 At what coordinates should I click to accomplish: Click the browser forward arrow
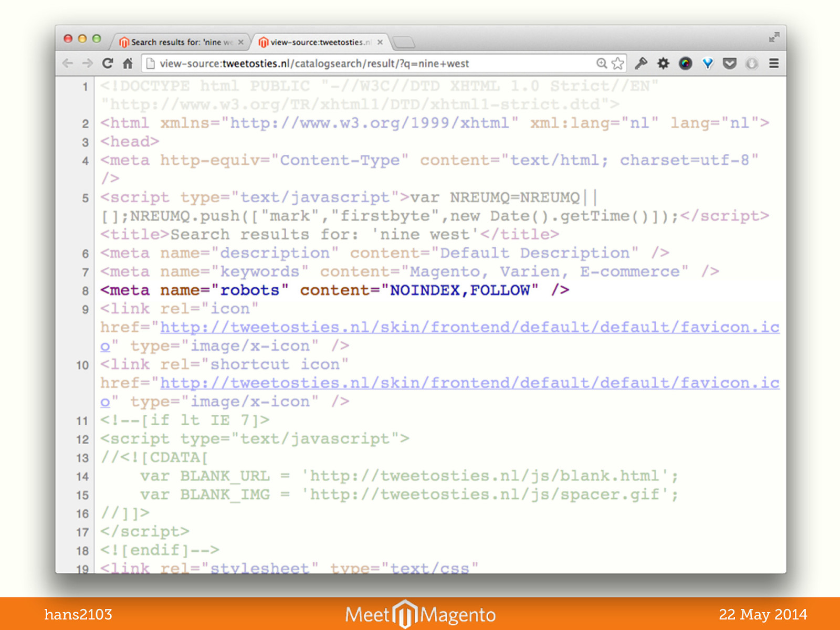coord(88,64)
